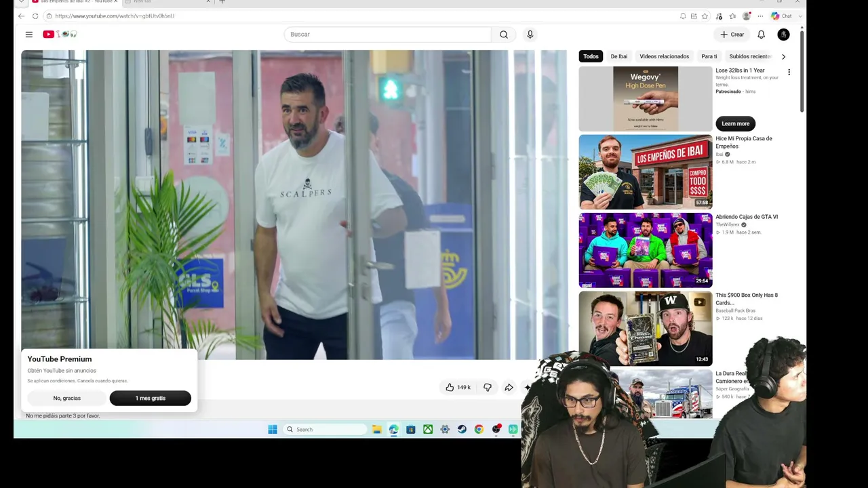
Task: Share the video using the arrow icon
Action: point(509,387)
